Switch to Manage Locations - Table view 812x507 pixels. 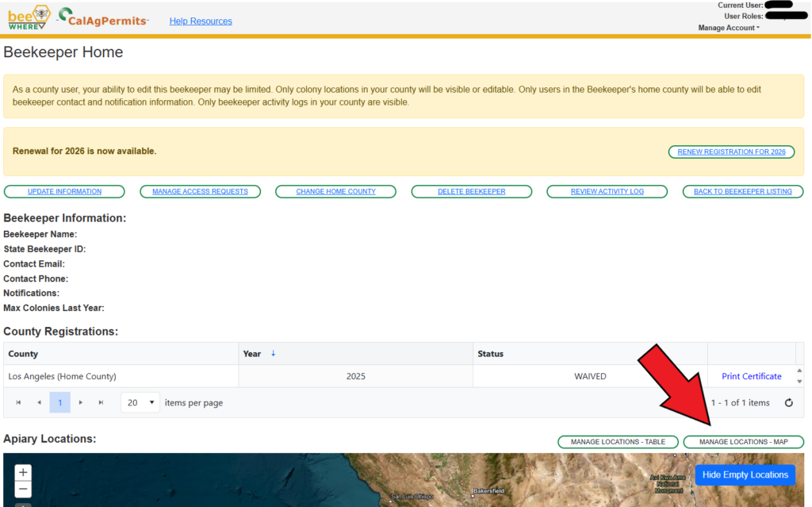[x=618, y=442]
